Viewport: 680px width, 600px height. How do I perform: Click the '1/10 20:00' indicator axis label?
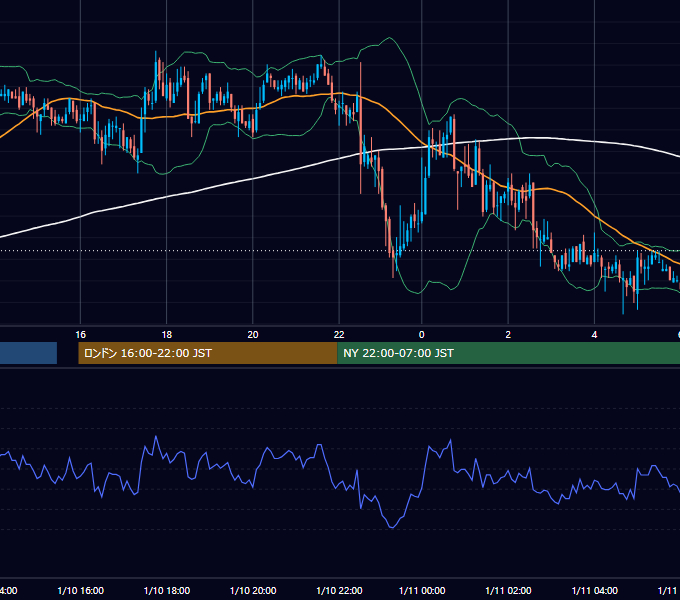253,590
